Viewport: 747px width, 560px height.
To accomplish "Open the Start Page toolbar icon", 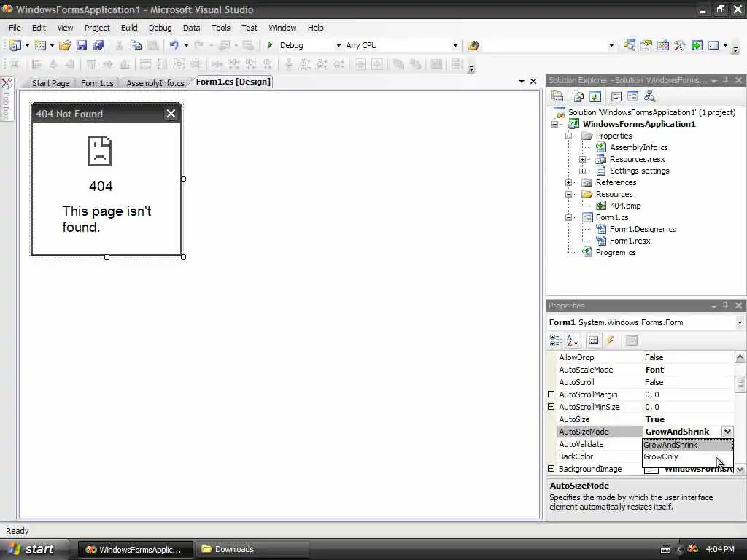I will (697, 45).
